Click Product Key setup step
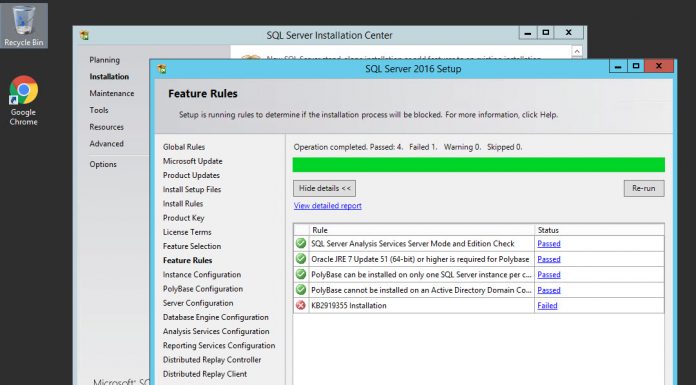Screen dimensions: 696x385 pyautogui.click(x=183, y=218)
